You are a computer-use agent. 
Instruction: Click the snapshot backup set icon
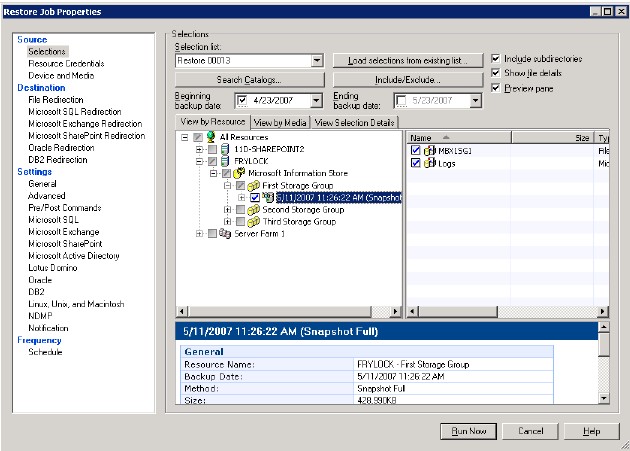(x=268, y=197)
